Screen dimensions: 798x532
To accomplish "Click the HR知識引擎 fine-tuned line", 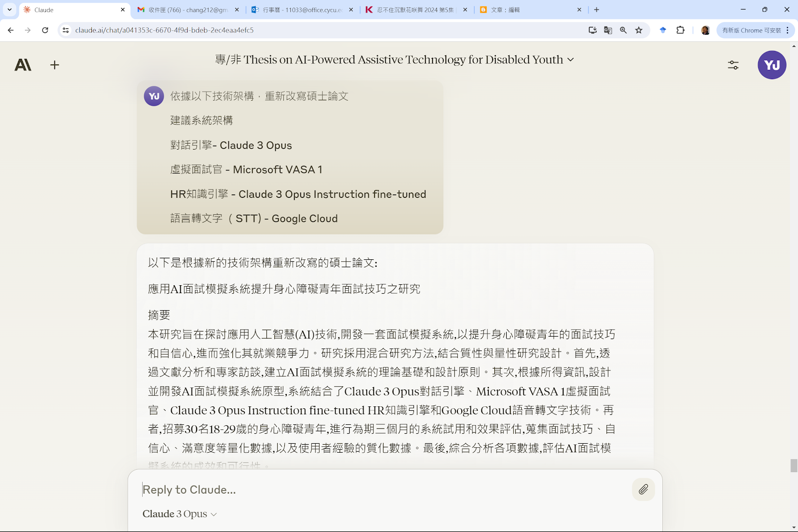I will coord(298,194).
